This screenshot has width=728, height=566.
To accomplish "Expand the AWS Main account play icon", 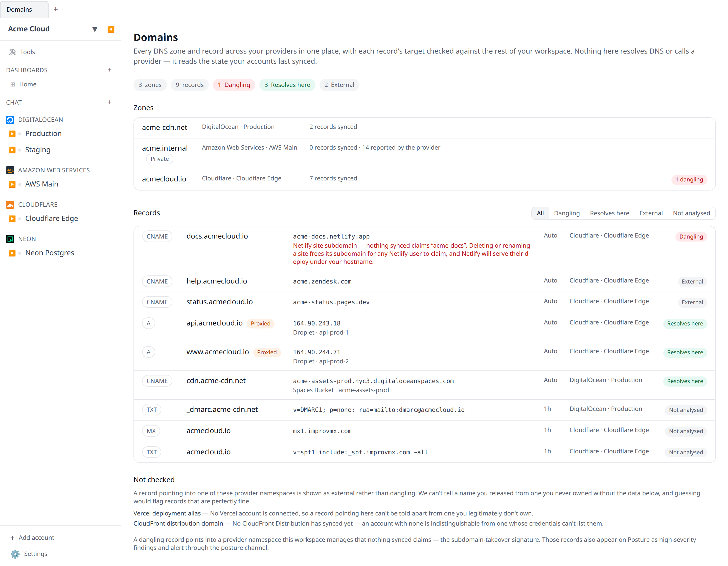I will click(x=12, y=184).
